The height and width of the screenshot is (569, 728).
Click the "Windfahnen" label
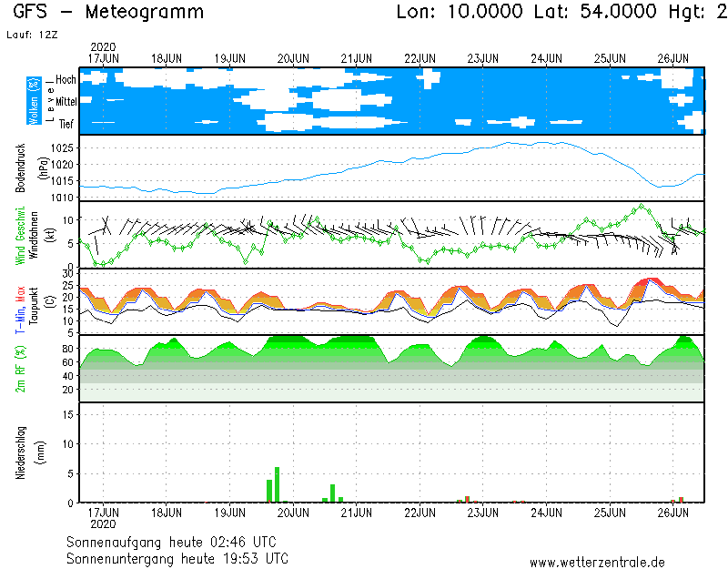[x=34, y=236]
